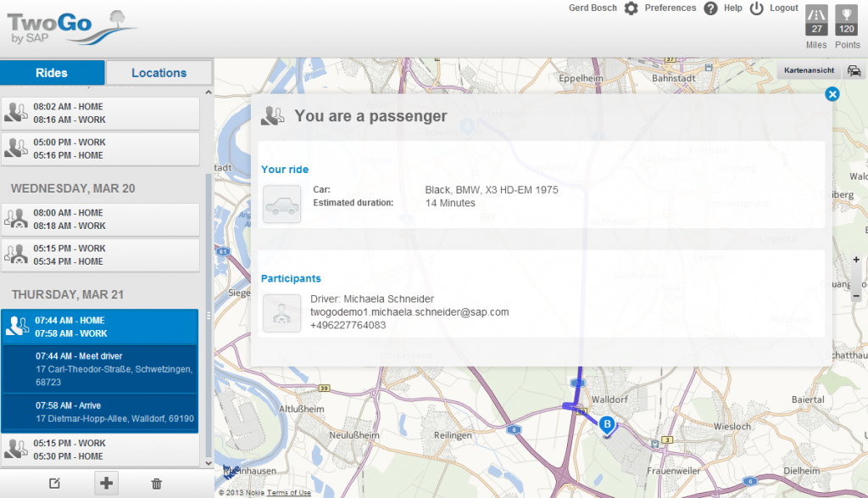Open Preferences gear icon

[631, 8]
